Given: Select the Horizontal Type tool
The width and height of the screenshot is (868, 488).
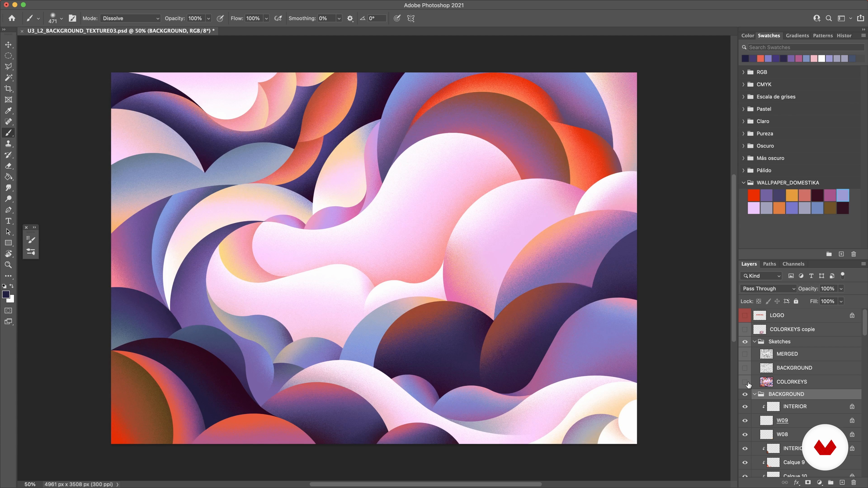Looking at the screenshot, I should pyautogui.click(x=8, y=221).
